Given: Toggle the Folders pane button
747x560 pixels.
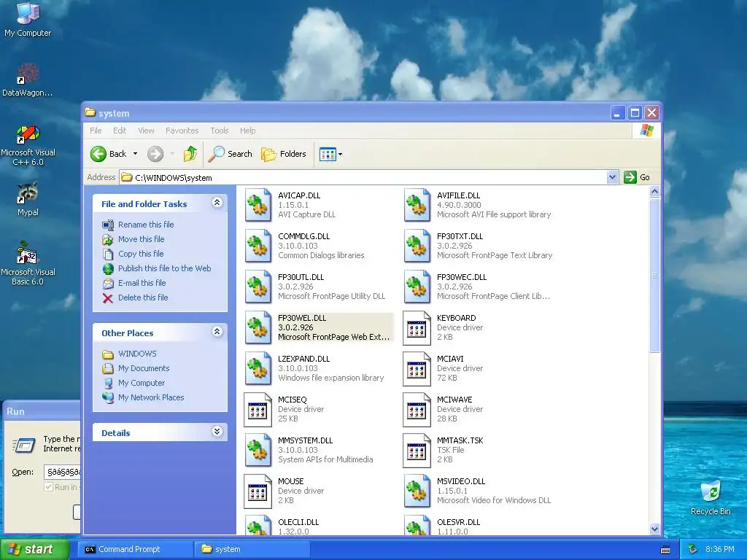Looking at the screenshot, I should [x=284, y=154].
